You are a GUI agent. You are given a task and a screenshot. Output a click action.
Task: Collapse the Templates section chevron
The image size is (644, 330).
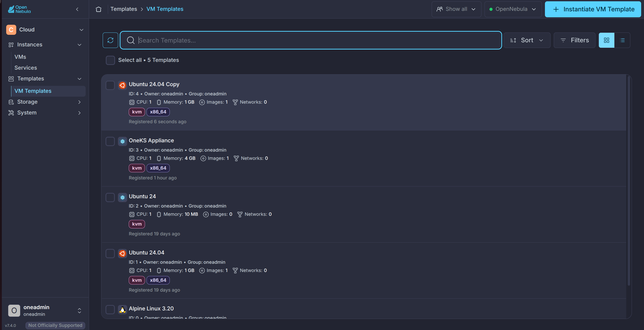coord(79,79)
